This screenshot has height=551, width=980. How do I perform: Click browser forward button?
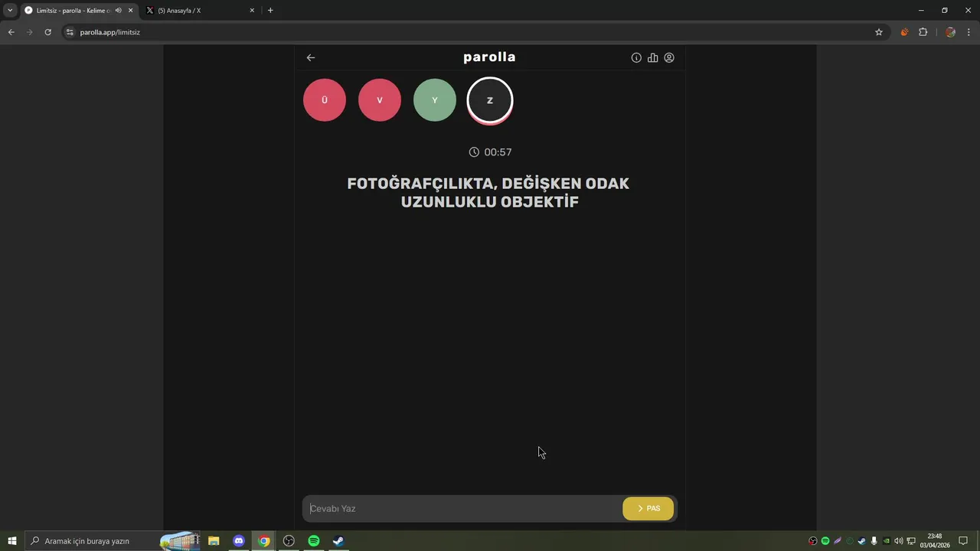click(30, 32)
